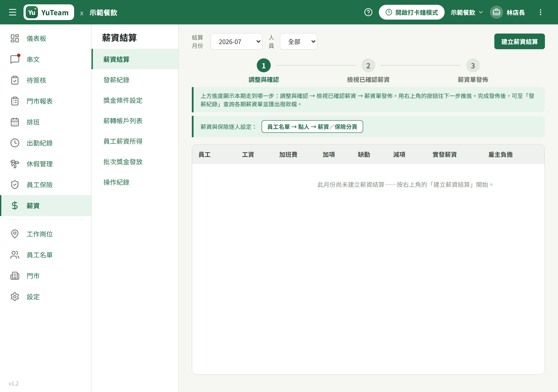Click the 工資 column header
This screenshot has width=558, height=392.
point(248,154)
